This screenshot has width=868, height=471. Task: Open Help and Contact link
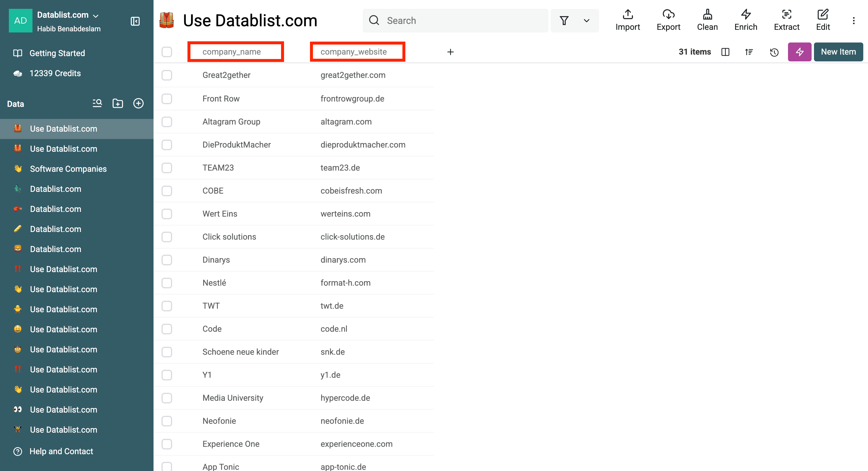click(61, 451)
